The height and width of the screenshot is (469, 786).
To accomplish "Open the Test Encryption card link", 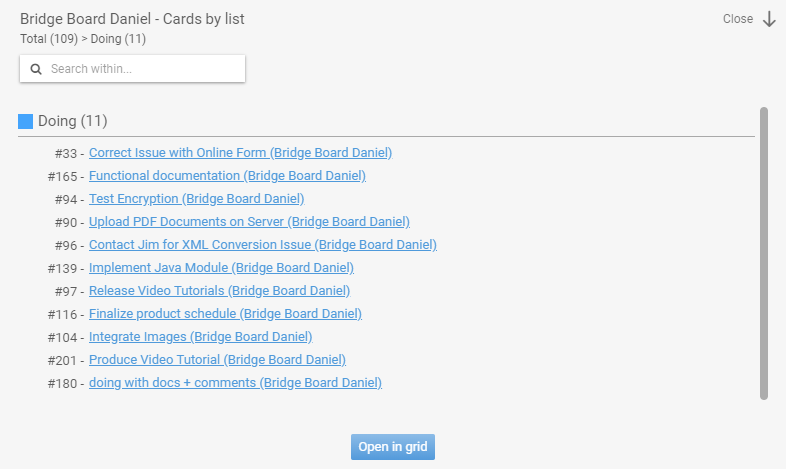I will [196, 198].
